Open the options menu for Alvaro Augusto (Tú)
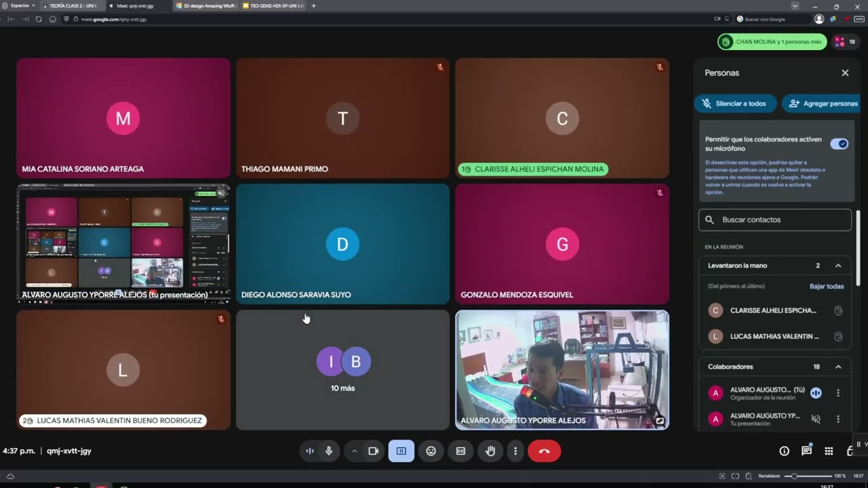This screenshot has width=868, height=488. point(838,393)
